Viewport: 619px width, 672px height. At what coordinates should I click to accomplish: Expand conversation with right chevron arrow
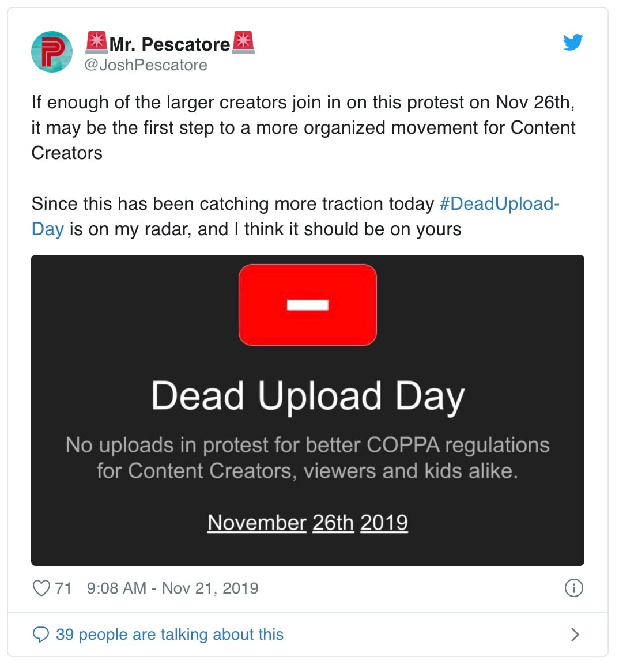[575, 635]
